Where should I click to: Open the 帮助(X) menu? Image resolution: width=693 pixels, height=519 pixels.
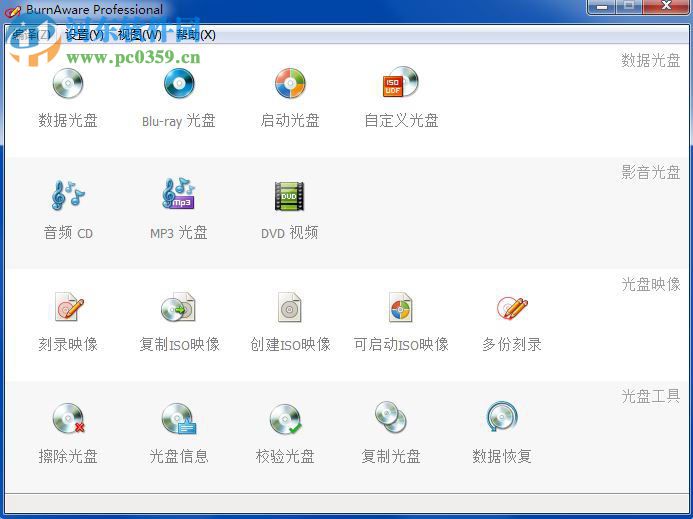(x=196, y=34)
